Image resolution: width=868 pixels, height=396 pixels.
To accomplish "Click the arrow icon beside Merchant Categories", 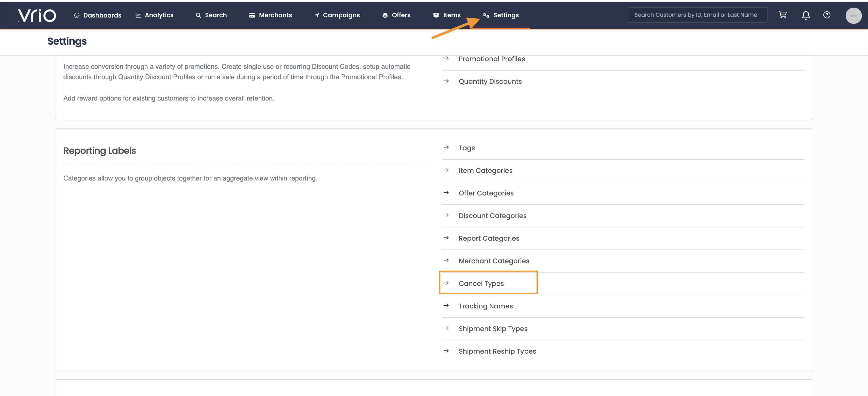I will coord(446,260).
